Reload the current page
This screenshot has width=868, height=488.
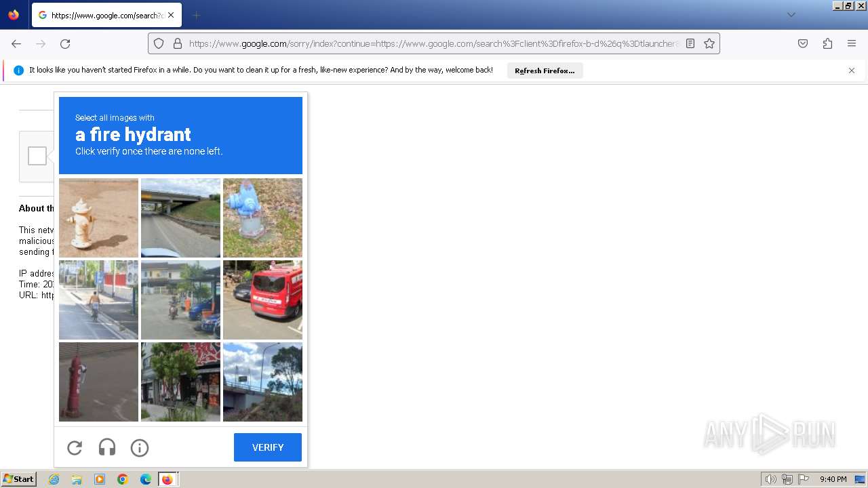click(x=65, y=43)
